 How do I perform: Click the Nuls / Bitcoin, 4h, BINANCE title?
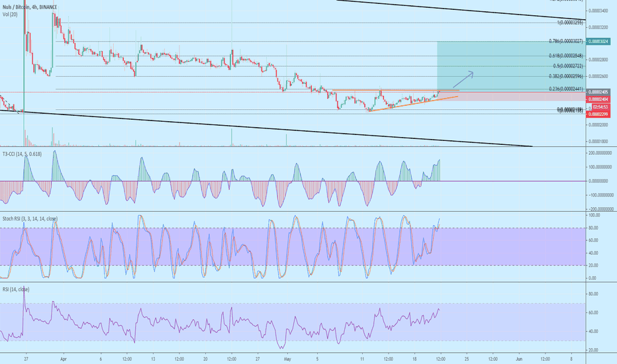(x=30, y=7)
